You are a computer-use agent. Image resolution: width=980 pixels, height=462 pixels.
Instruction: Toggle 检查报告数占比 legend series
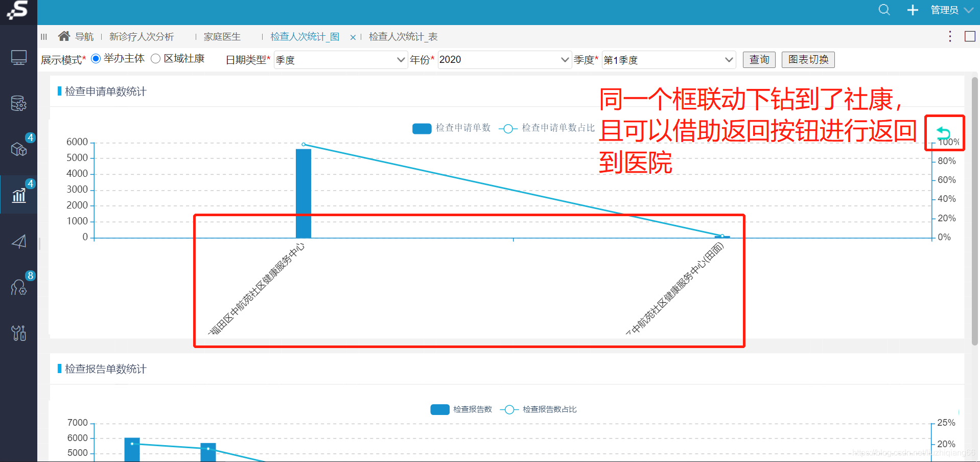pyautogui.click(x=538, y=409)
